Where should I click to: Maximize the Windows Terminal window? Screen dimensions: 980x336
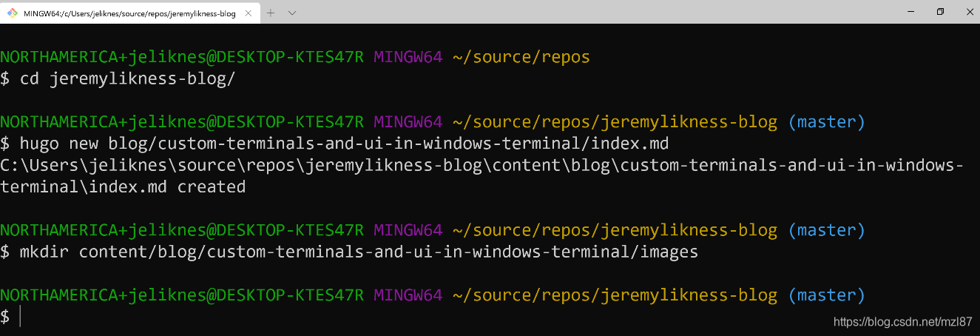coord(940,12)
